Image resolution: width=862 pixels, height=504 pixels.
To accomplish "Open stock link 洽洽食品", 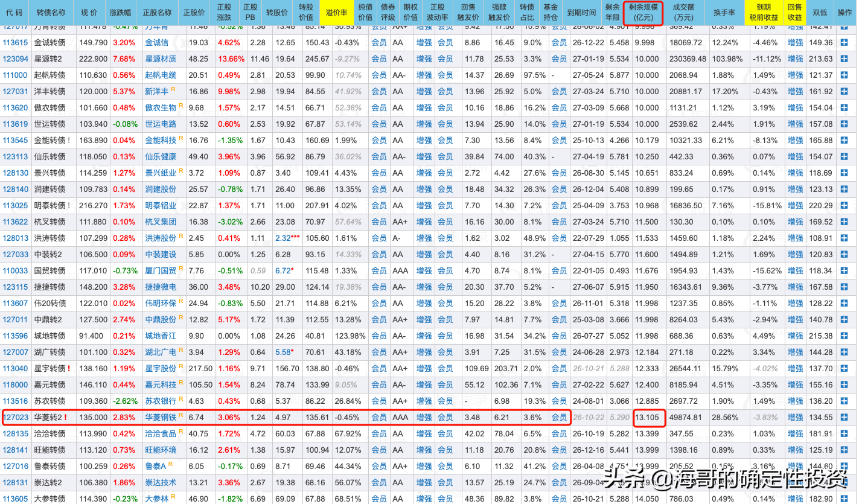I will click(161, 433).
